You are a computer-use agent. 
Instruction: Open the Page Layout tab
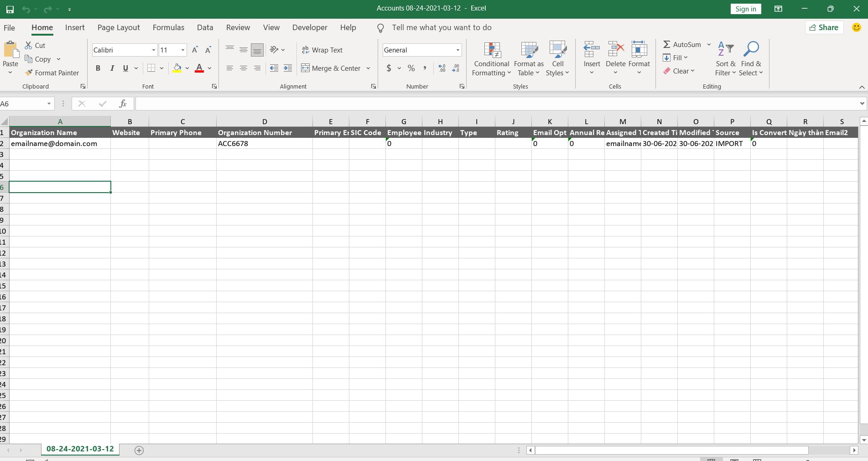[119, 27]
